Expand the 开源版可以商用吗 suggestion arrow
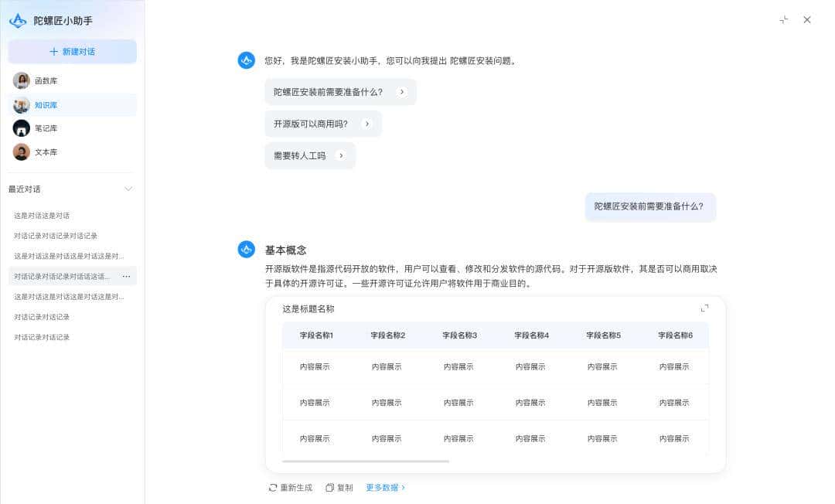 tap(367, 124)
